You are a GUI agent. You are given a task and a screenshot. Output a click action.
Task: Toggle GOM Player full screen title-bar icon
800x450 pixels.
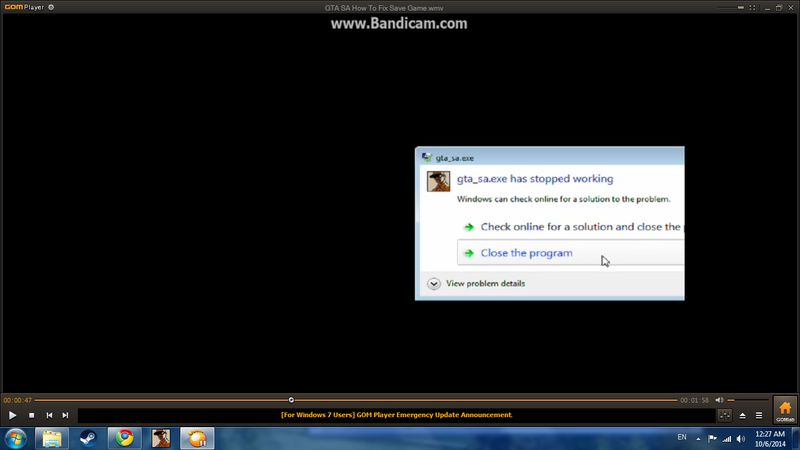[x=753, y=8]
